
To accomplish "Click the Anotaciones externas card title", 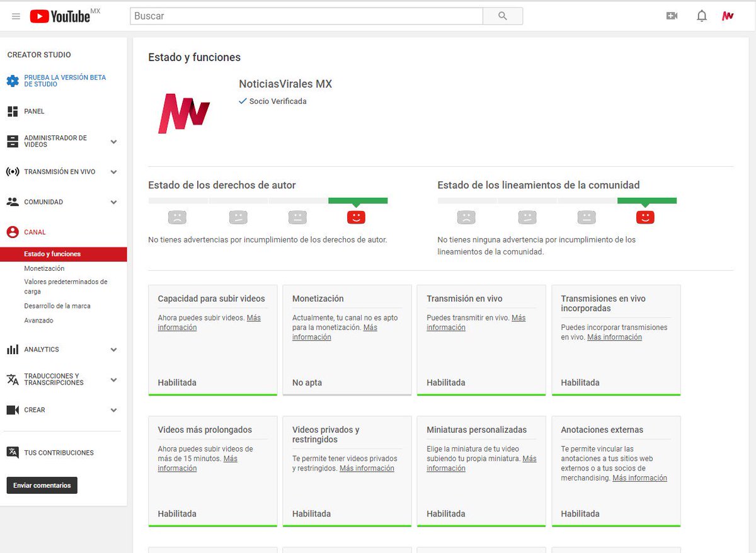I will [x=602, y=430].
